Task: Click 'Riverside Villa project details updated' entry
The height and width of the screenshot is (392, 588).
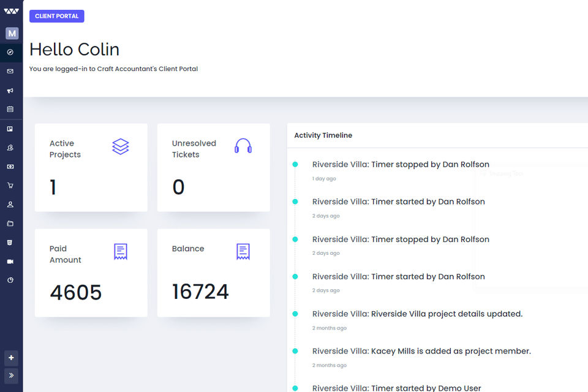Action: pos(417,314)
